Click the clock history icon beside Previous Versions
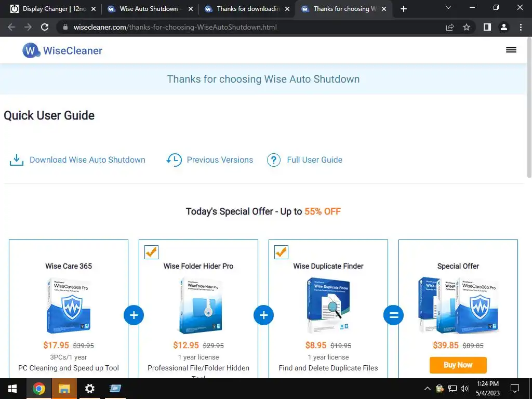 [x=174, y=160]
